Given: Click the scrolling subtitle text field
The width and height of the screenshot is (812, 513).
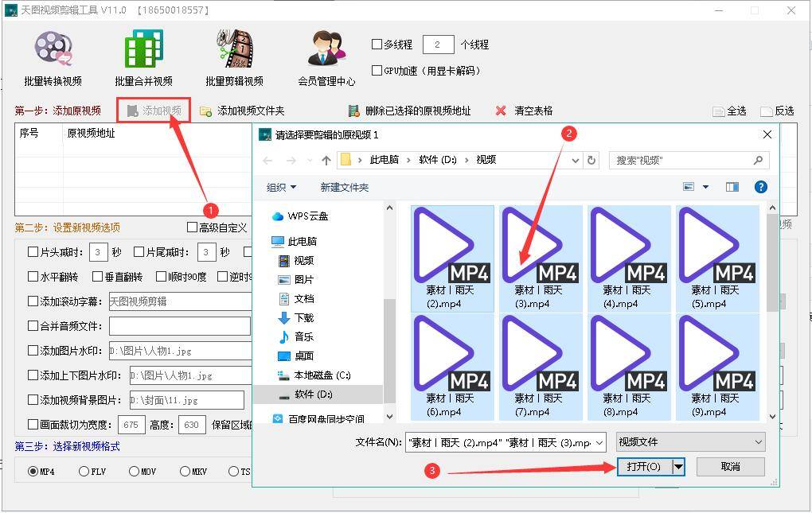Looking at the screenshot, I should [x=180, y=301].
